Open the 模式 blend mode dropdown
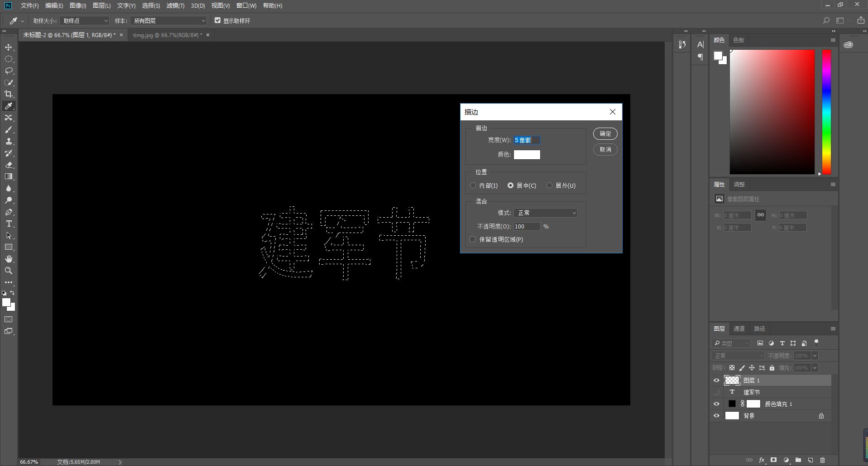868x466 pixels. tap(546, 213)
